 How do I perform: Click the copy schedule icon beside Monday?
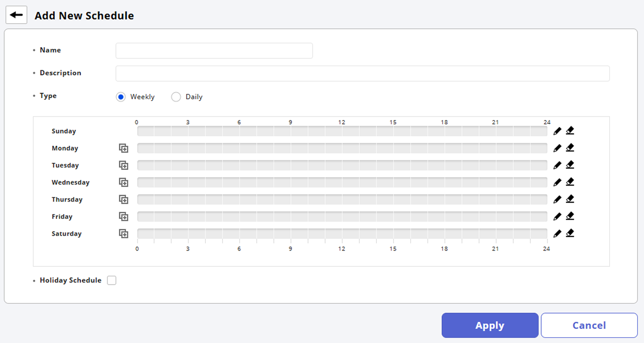pos(124,148)
